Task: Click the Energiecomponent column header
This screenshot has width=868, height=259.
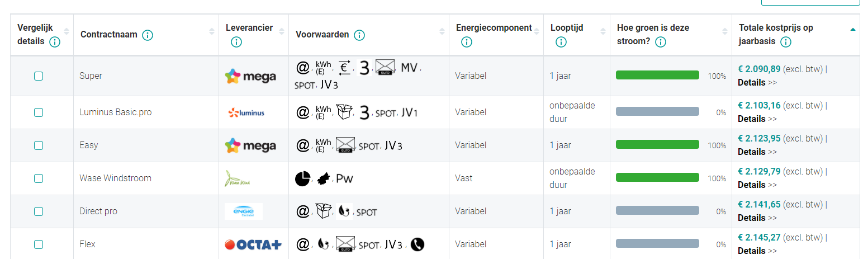Action: (494, 28)
